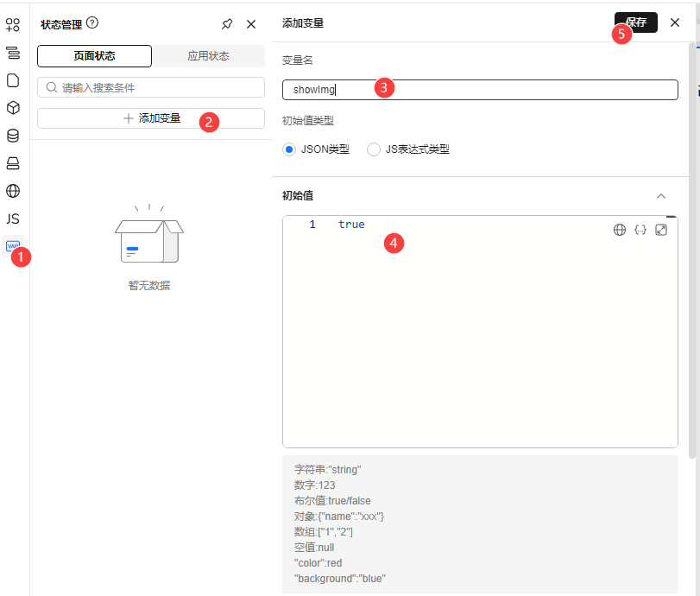The image size is (700, 596).
Task: Click the curly braces format icon in editor
Action: pos(640,230)
